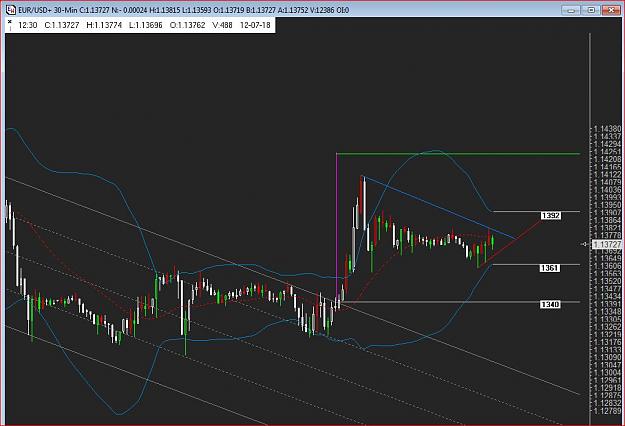Click 1.14122 on the price axis
This screenshot has width=625, height=426.
point(607,175)
